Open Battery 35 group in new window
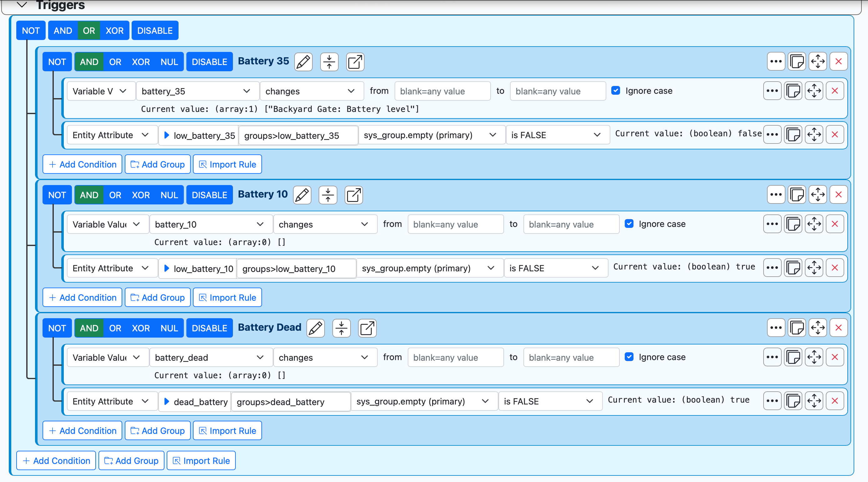The image size is (868, 482). click(355, 62)
